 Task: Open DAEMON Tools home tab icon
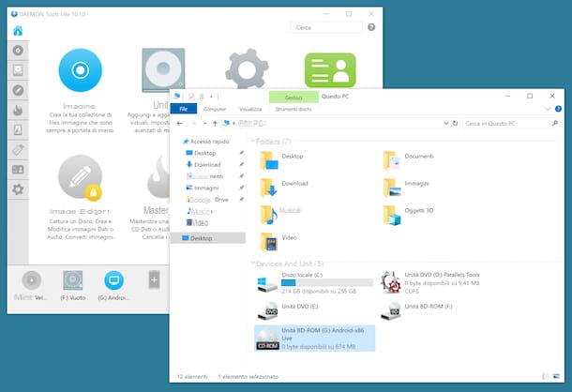(18, 31)
